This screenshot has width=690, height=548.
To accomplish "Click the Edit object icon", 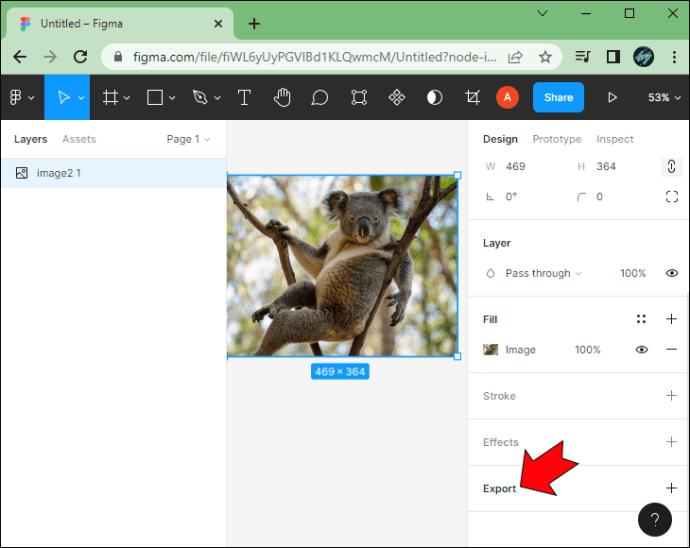I will 359,97.
